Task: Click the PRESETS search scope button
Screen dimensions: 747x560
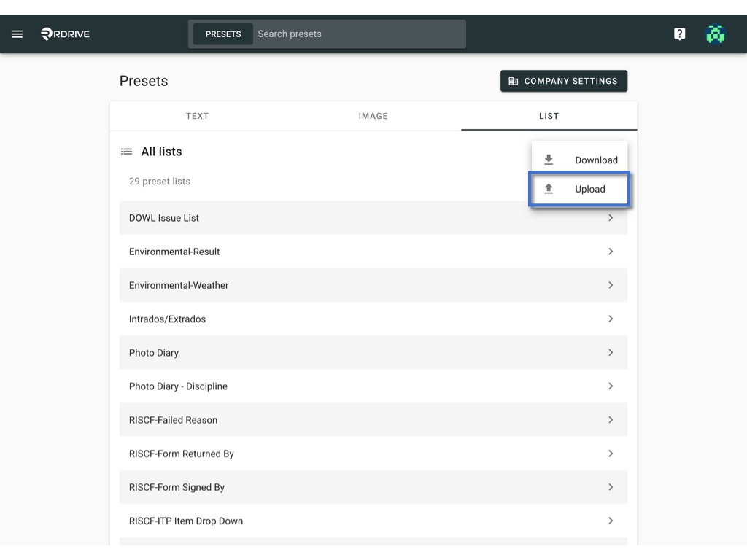Action: tap(223, 34)
